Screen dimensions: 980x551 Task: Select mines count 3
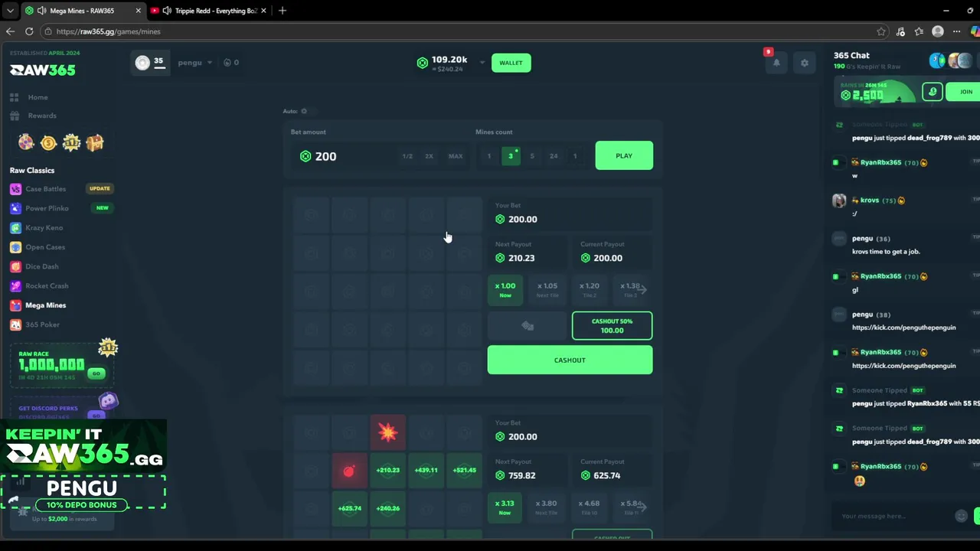pyautogui.click(x=511, y=156)
